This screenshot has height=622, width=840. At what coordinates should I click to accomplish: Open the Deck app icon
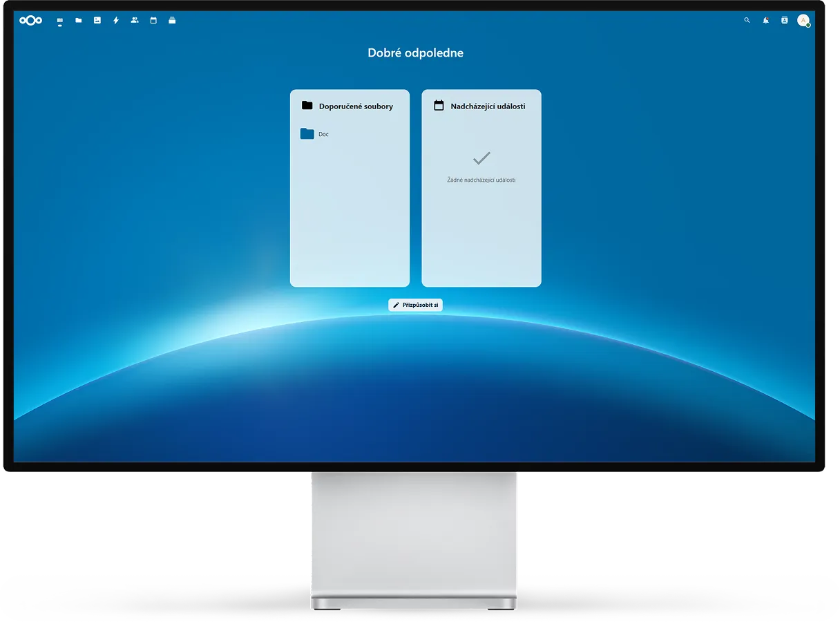(x=172, y=21)
